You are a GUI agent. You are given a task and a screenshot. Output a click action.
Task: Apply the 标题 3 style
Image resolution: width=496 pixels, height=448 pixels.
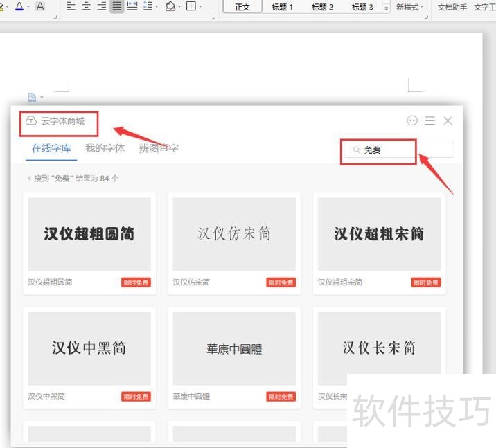(362, 7)
